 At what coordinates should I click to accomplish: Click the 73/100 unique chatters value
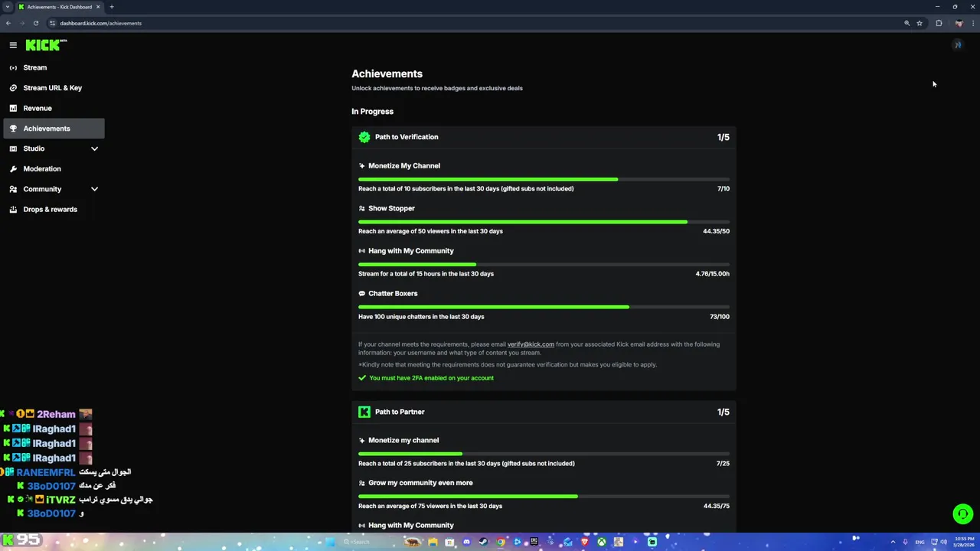720,317
